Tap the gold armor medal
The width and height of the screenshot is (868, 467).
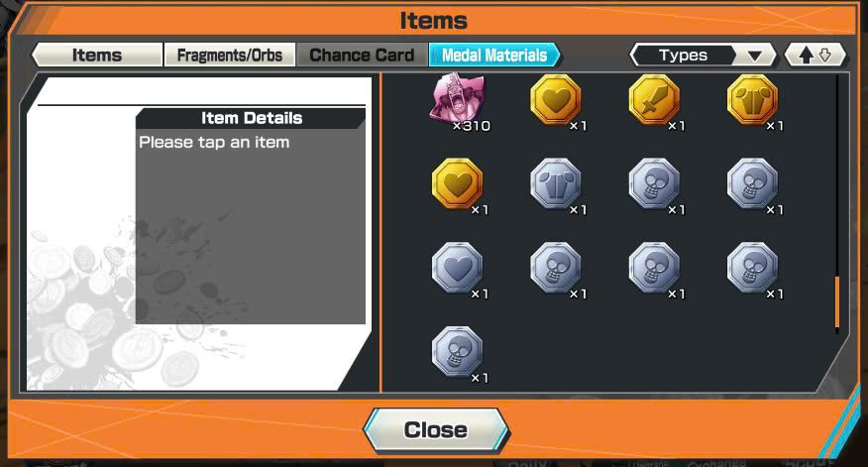click(x=752, y=100)
